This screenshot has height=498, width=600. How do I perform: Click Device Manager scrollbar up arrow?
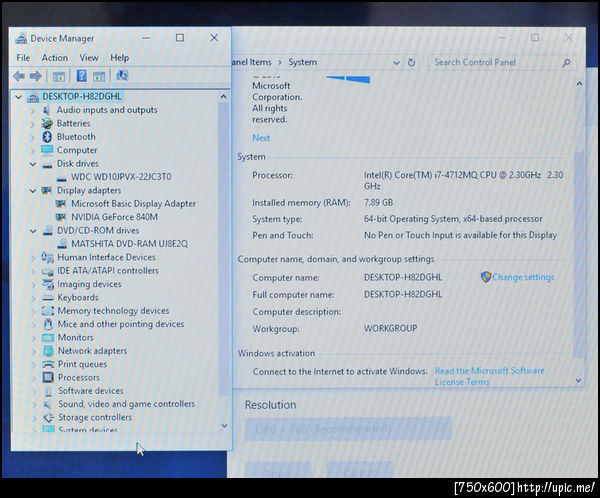coord(223,97)
